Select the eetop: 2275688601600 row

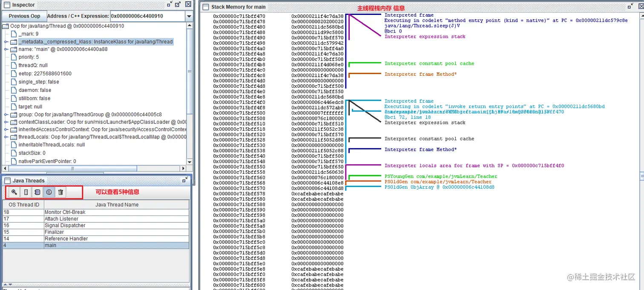pyautogui.click(x=45, y=74)
